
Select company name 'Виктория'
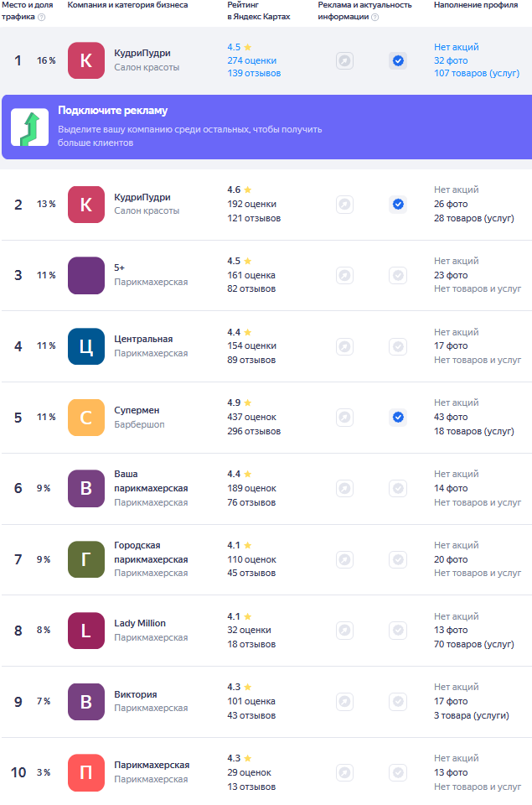(136, 694)
